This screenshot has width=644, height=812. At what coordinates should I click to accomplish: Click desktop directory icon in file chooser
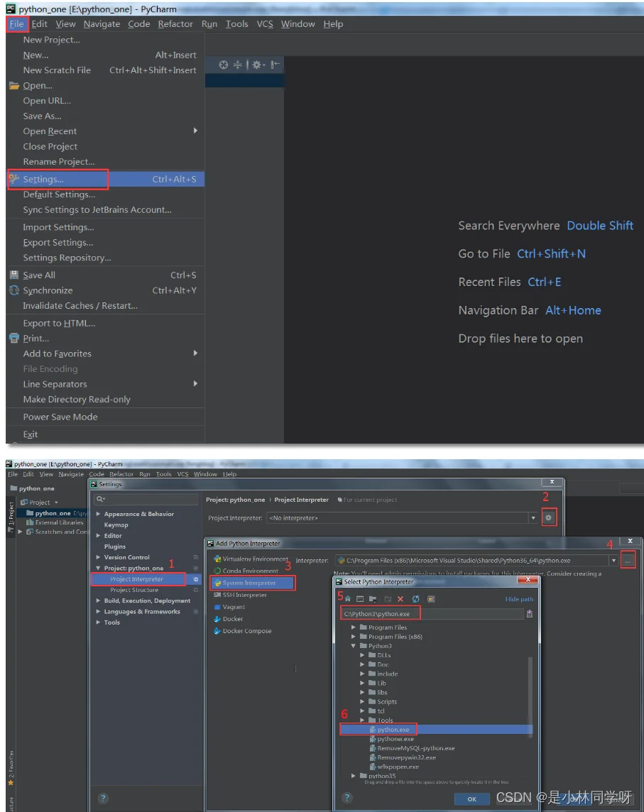tap(360, 598)
